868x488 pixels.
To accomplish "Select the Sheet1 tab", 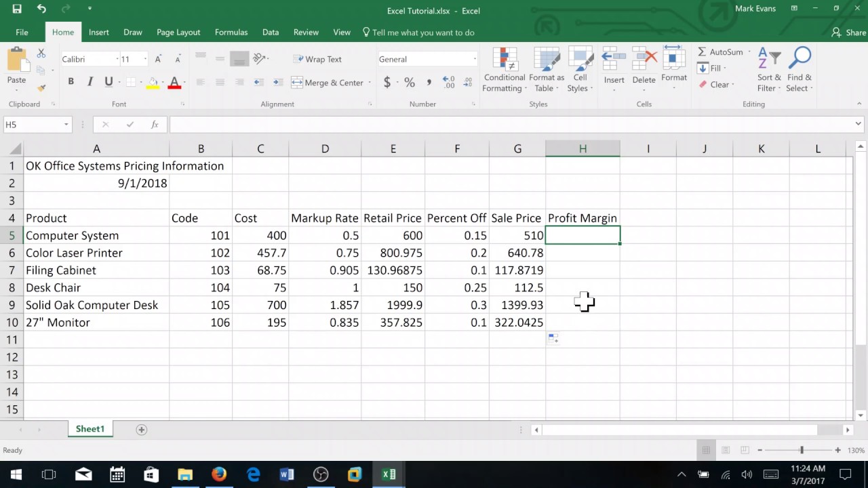I will pos(90,429).
